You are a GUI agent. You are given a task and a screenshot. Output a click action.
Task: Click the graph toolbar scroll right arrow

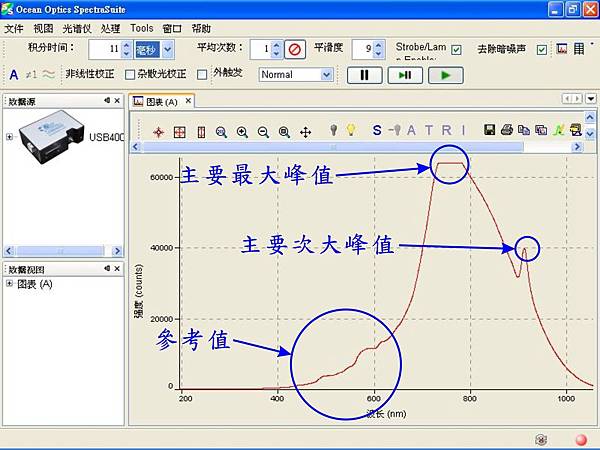pyautogui.click(x=577, y=147)
